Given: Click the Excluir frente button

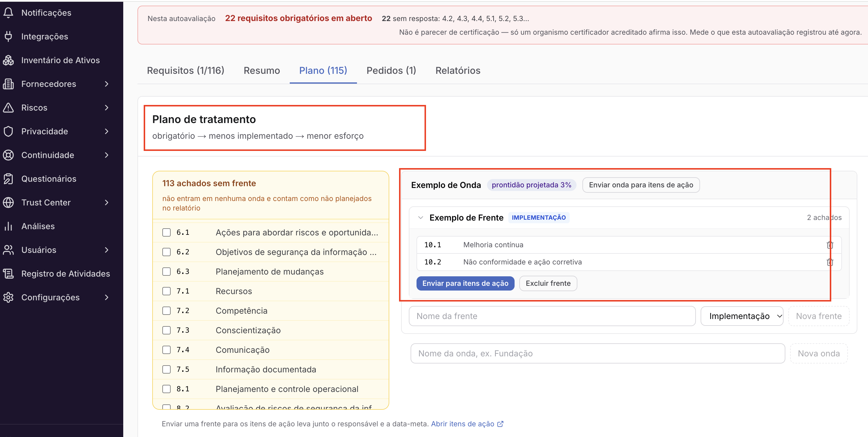Looking at the screenshot, I should (548, 283).
